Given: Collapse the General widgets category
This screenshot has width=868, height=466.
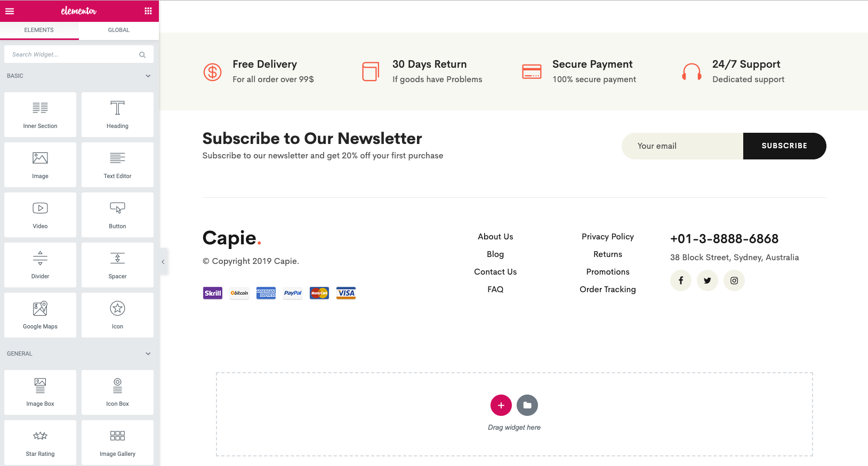Looking at the screenshot, I should [x=148, y=353].
